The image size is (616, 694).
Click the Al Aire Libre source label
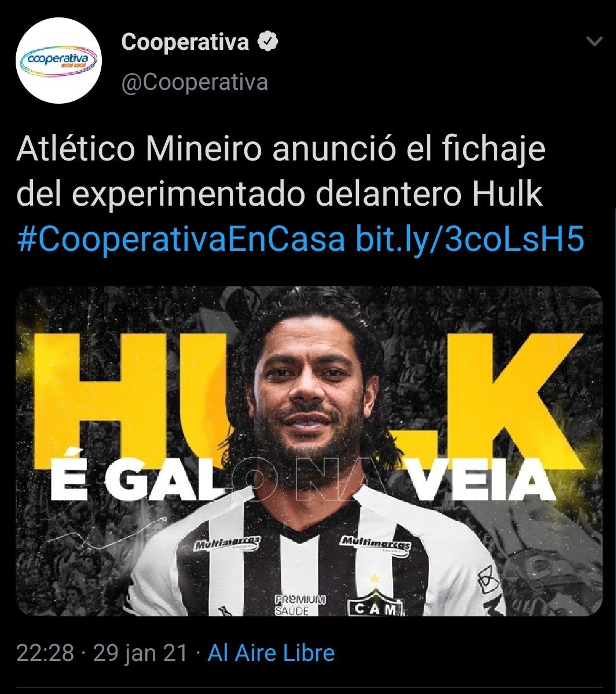[271, 653]
